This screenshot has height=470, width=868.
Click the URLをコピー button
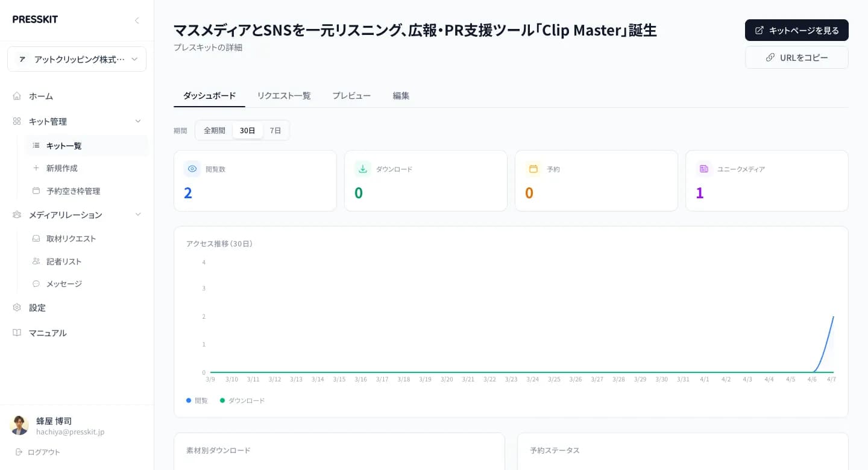797,58
